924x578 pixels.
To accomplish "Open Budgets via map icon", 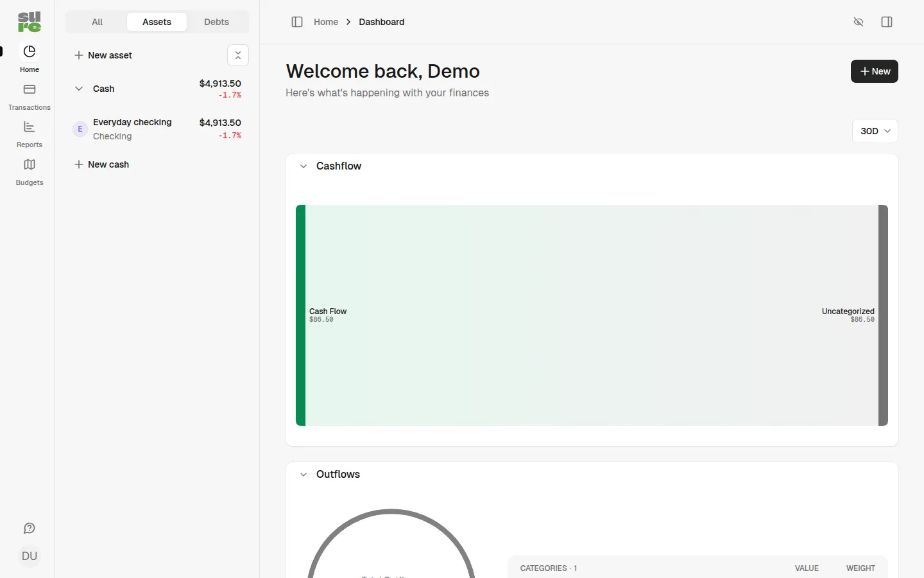I will coord(30,165).
